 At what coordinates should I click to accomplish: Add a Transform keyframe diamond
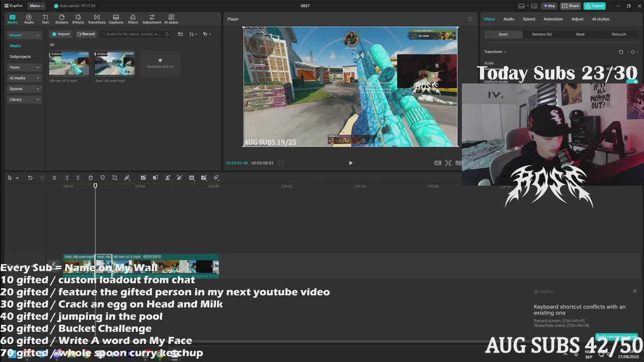(x=632, y=52)
